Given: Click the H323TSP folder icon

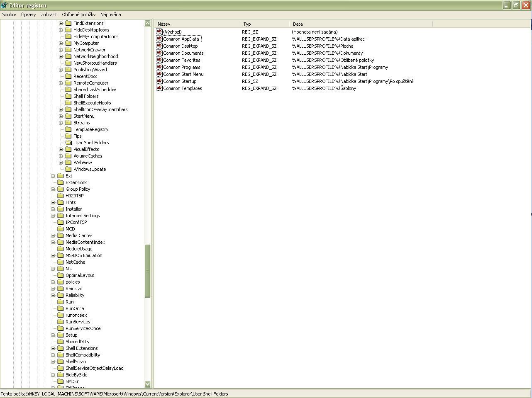Looking at the screenshot, I should pyautogui.click(x=61, y=196).
